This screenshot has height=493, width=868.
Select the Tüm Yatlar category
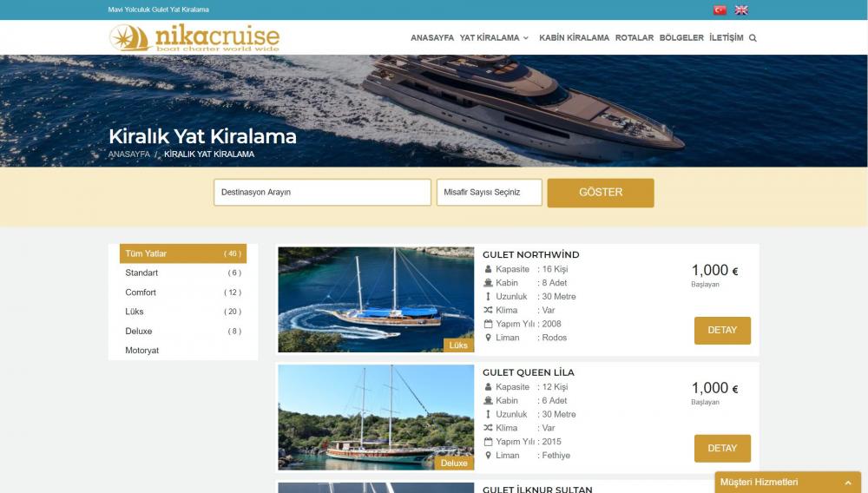pos(183,253)
